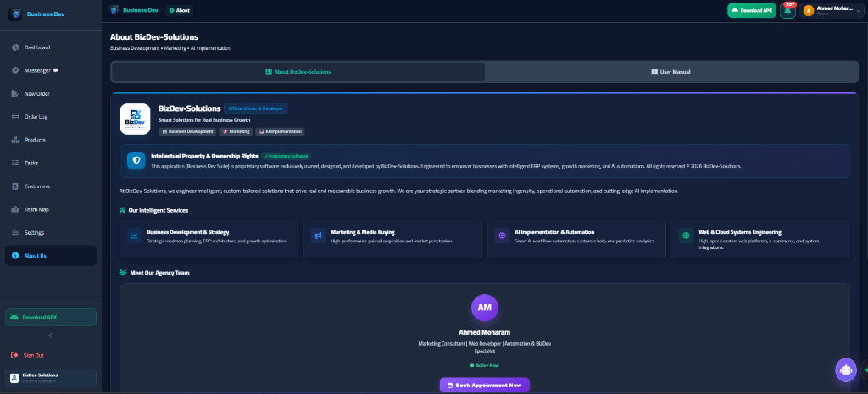
Task: Click the Business Development tag chip
Action: click(x=187, y=131)
